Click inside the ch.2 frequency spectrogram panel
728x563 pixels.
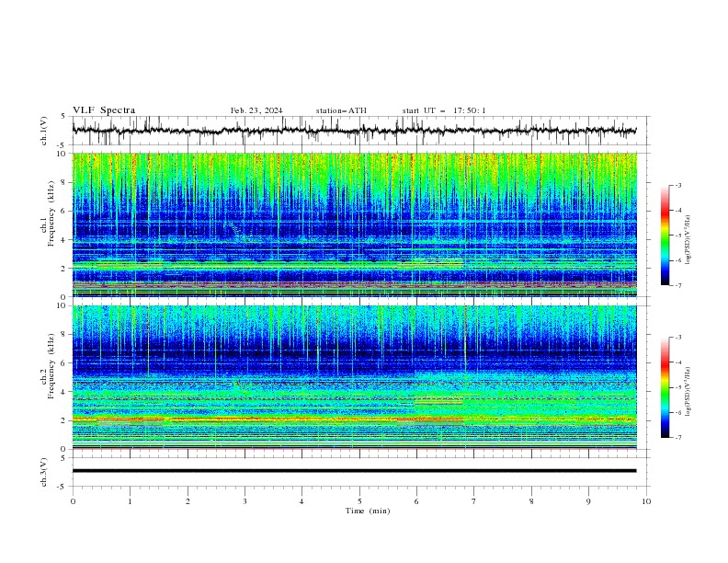(x=354, y=377)
